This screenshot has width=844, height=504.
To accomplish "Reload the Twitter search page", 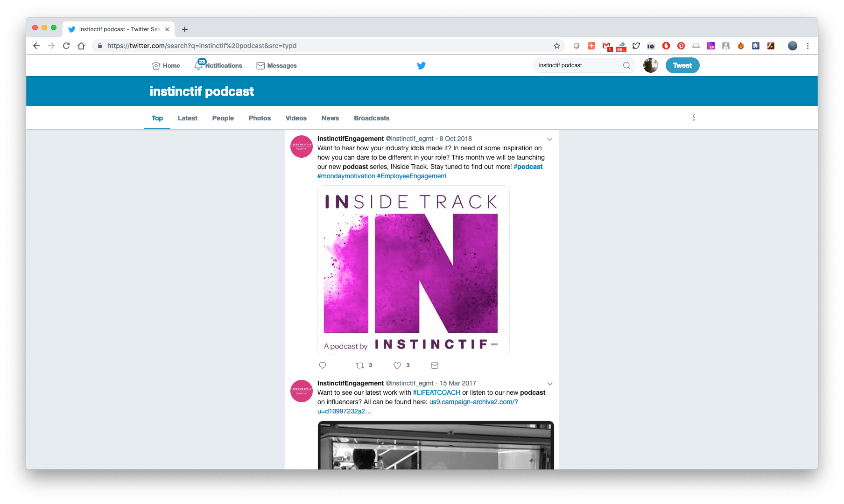I will tap(66, 46).
